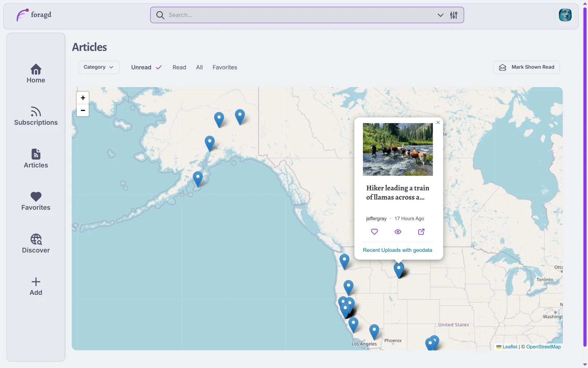Open Discover in sidebar
Viewport: 588px width, 368px height.
36,244
